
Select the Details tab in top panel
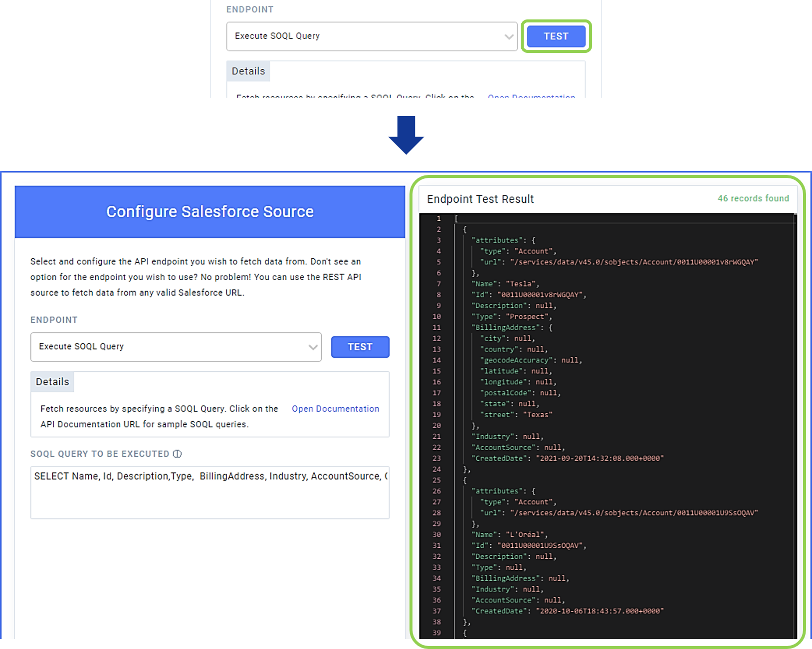[248, 71]
